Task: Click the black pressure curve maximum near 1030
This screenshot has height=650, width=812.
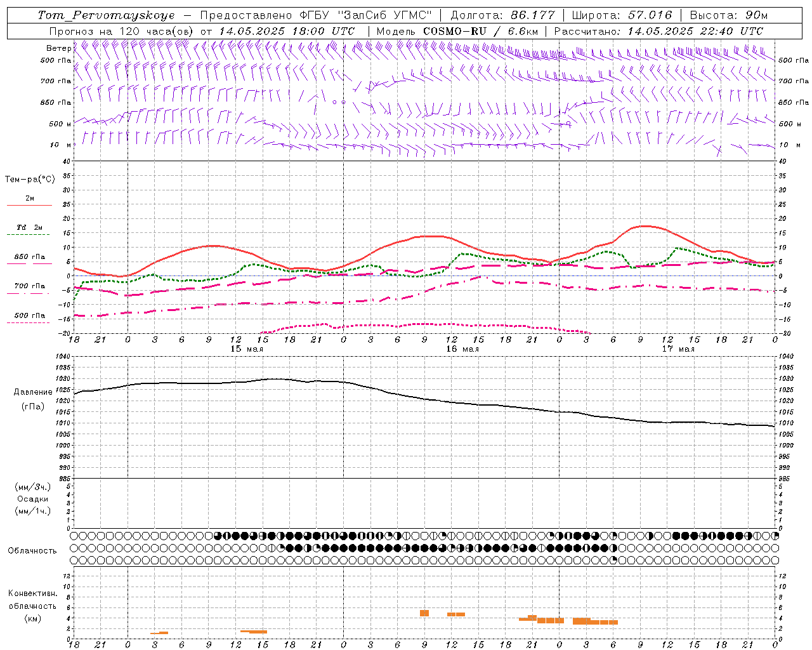Action: pos(275,379)
